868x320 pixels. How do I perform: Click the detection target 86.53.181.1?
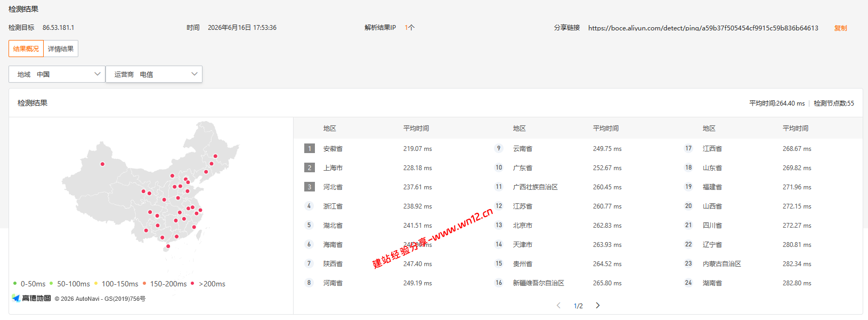(58, 28)
